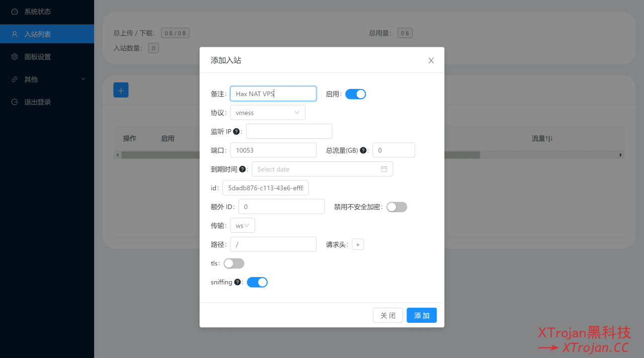Click the + icon next to 请求头
This screenshot has height=358, width=644.
pyautogui.click(x=357, y=244)
